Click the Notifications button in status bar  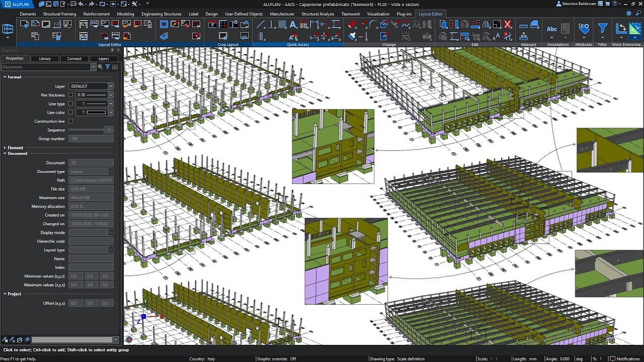tap(625, 359)
